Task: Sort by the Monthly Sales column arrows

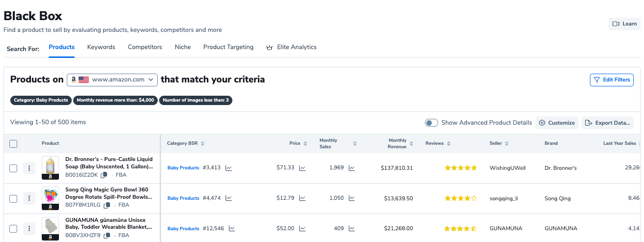Action: pos(354,143)
